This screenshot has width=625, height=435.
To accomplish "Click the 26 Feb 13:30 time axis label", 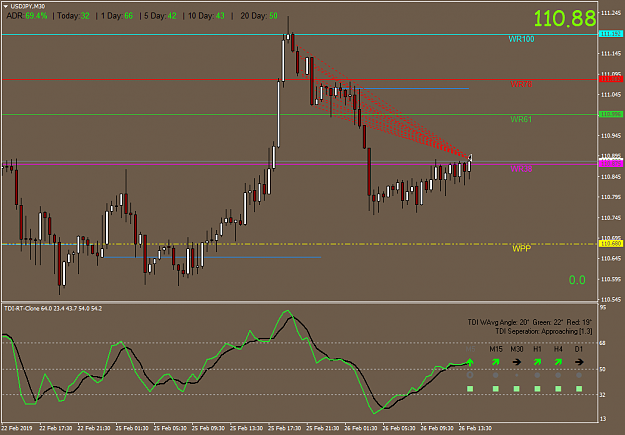I will click(x=475, y=428).
